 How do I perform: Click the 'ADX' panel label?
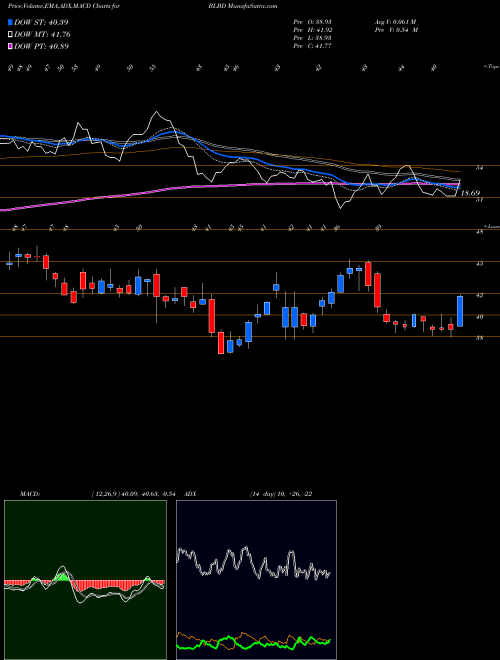click(x=190, y=494)
